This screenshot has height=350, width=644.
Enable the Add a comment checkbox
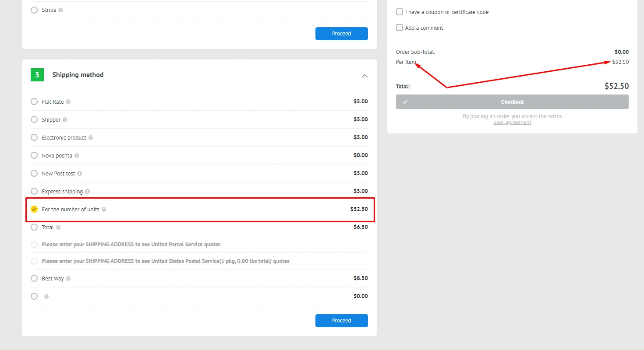(400, 28)
